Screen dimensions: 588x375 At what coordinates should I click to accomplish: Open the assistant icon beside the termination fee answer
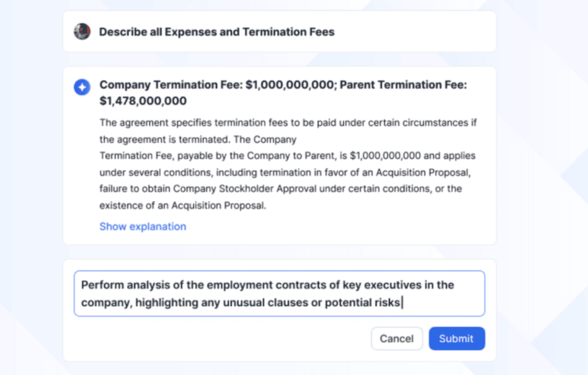81,87
